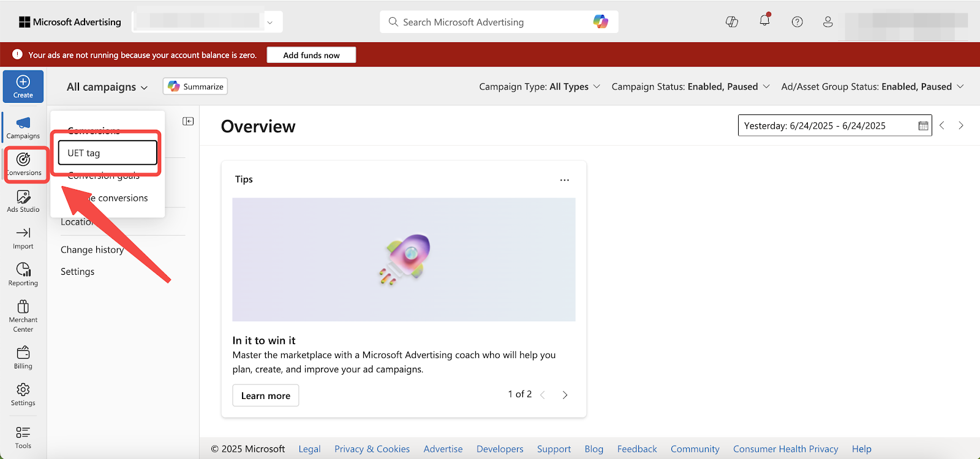
Task: Click the 'In it to win it' title
Action: (x=264, y=340)
